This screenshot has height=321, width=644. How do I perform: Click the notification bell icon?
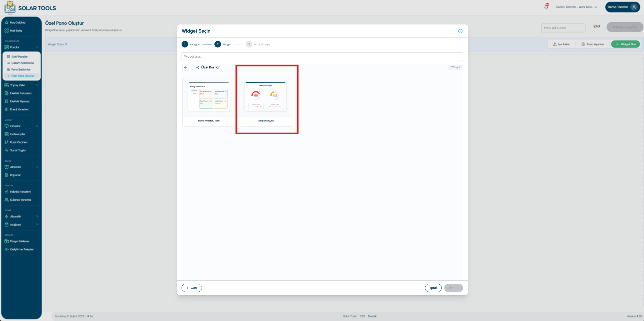[x=546, y=7]
